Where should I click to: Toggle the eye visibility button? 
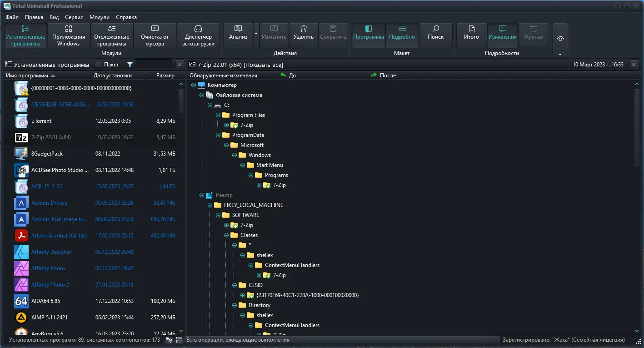click(560, 39)
